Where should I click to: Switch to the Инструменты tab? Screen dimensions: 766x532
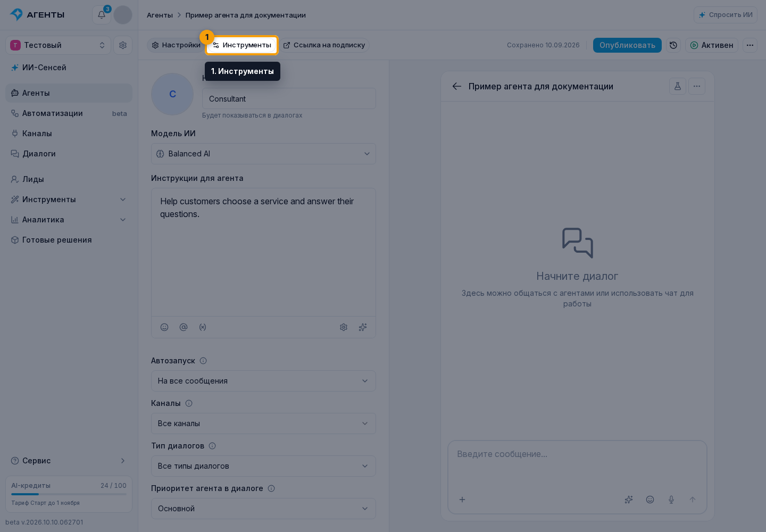click(242, 45)
